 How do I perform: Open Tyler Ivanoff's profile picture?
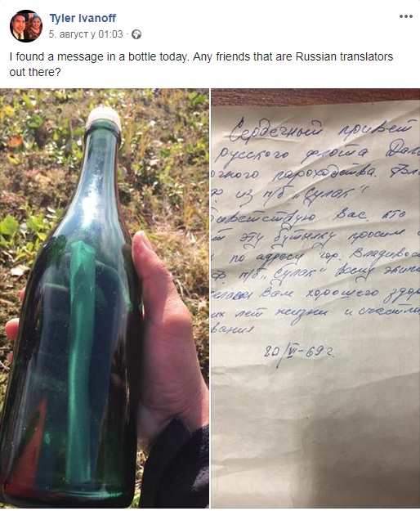[26, 26]
